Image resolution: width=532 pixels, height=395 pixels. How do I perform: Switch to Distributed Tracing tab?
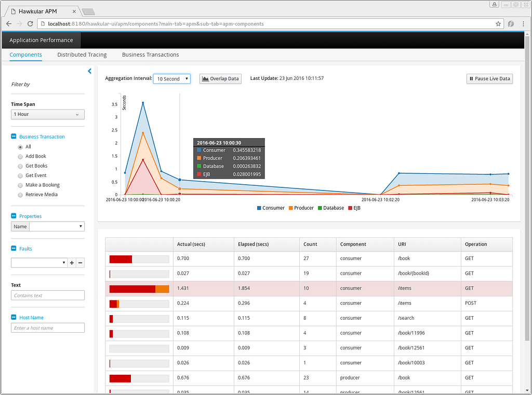click(x=82, y=55)
